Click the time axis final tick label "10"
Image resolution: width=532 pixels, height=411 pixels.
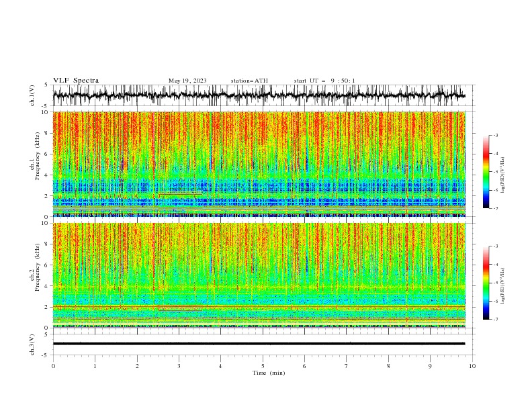[x=472, y=366]
